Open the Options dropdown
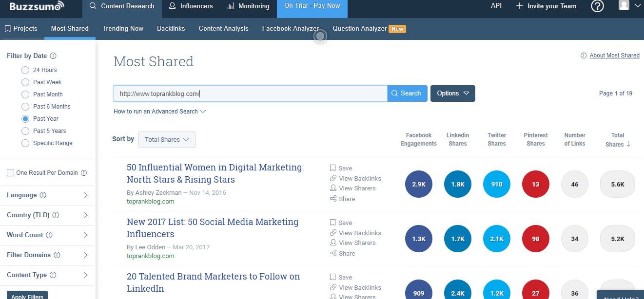This screenshot has height=299, width=644. (x=453, y=93)
